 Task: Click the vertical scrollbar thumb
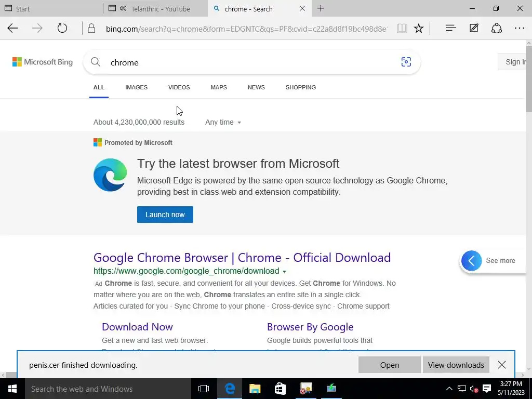click(x=529, y=79)
